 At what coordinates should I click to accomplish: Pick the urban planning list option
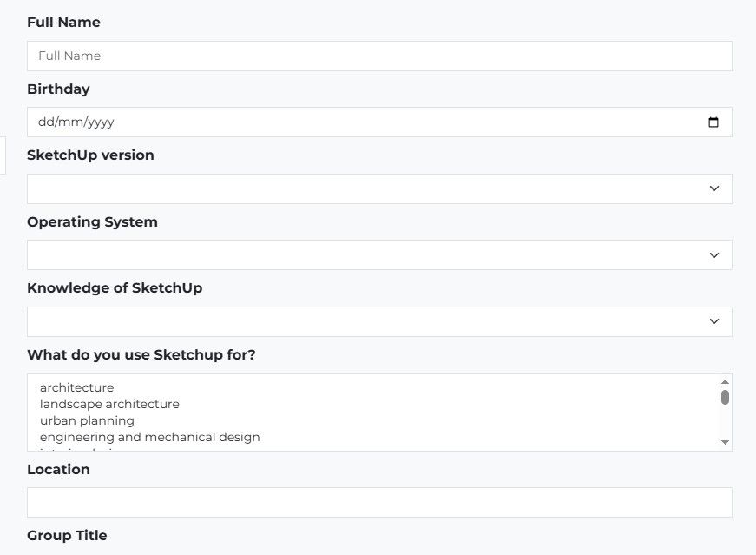tap(87, 420)
